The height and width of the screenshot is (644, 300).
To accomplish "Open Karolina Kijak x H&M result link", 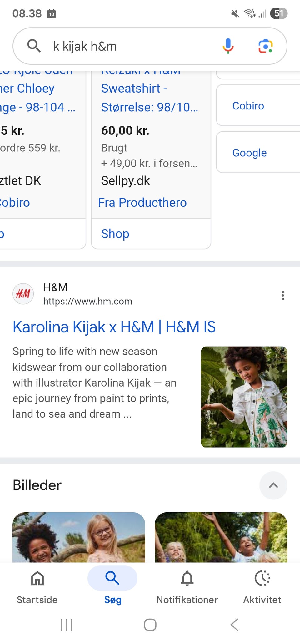I will tap(114, 327).
